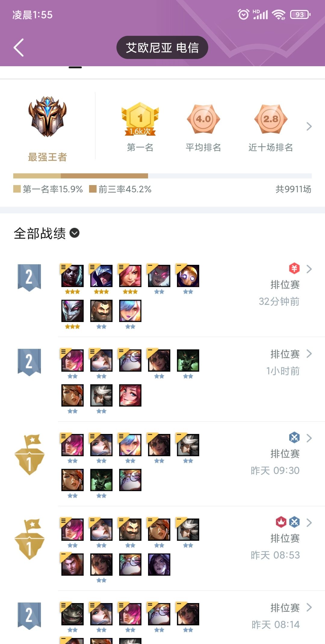The width and height of the screenshot is (325, 644).
Task: Tap the 第一名率15.9% legend swatch
Action: [x=17, y=189]
